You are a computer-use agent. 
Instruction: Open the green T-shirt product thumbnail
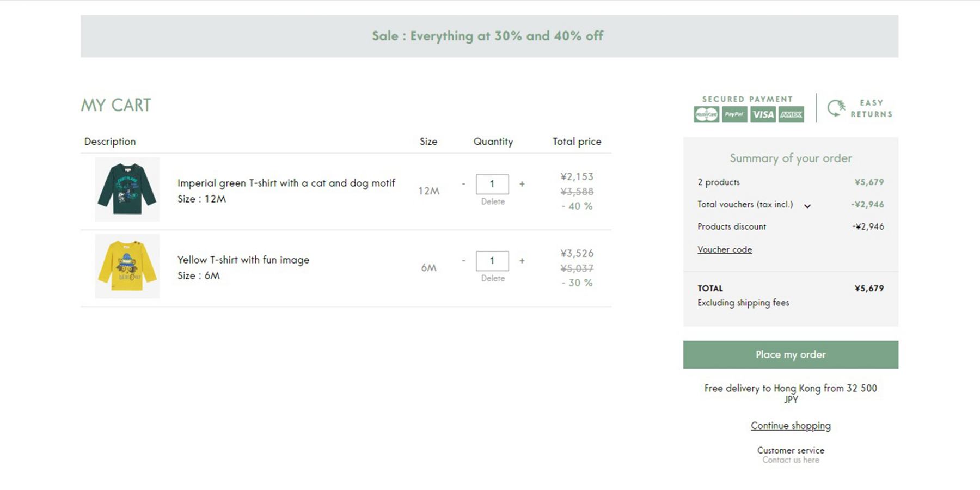click(x=127, y=189)
